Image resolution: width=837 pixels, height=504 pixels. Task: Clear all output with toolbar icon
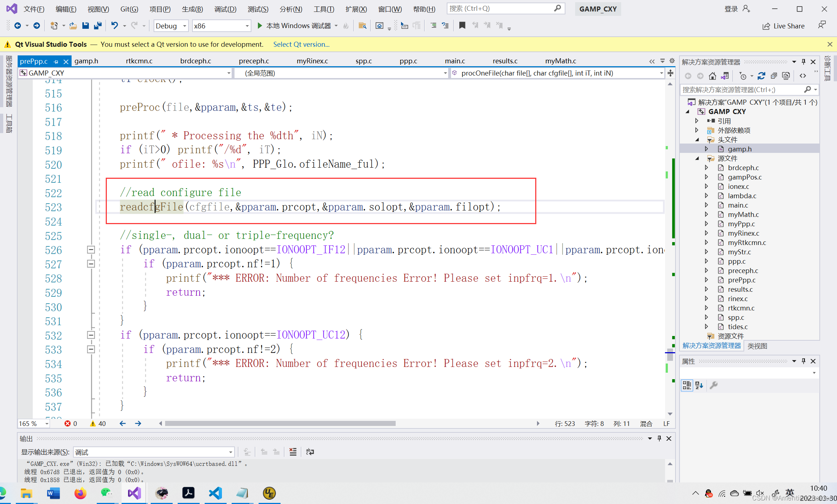click(293, 452)
